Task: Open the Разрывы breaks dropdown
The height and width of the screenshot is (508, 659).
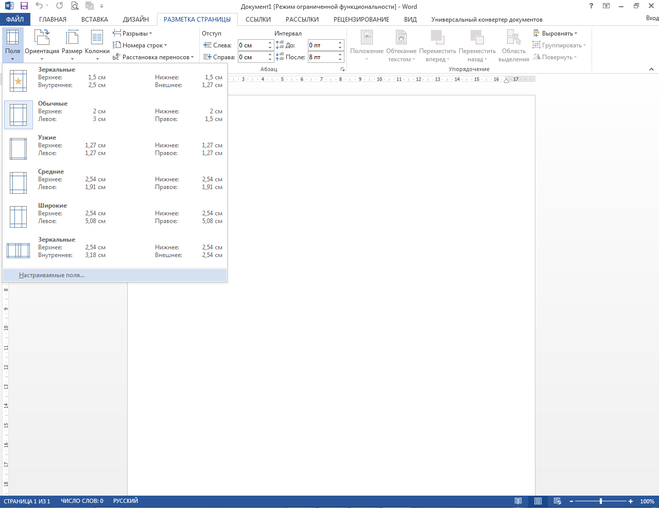Action: (x=132, y=33)
